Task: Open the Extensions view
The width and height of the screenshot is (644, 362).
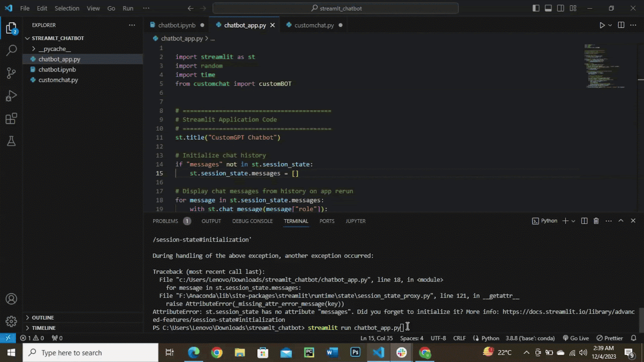Action: (11, 118)
